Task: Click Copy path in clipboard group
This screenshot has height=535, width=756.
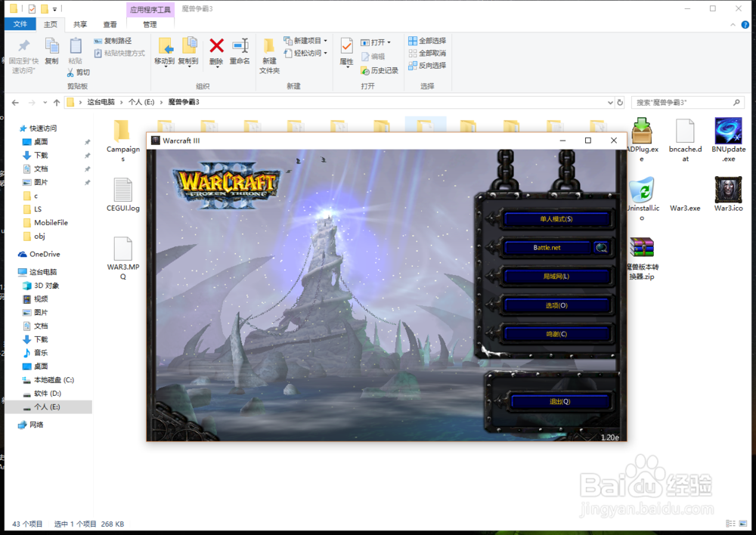Action: pyautogui.click(x=113, y=41)
